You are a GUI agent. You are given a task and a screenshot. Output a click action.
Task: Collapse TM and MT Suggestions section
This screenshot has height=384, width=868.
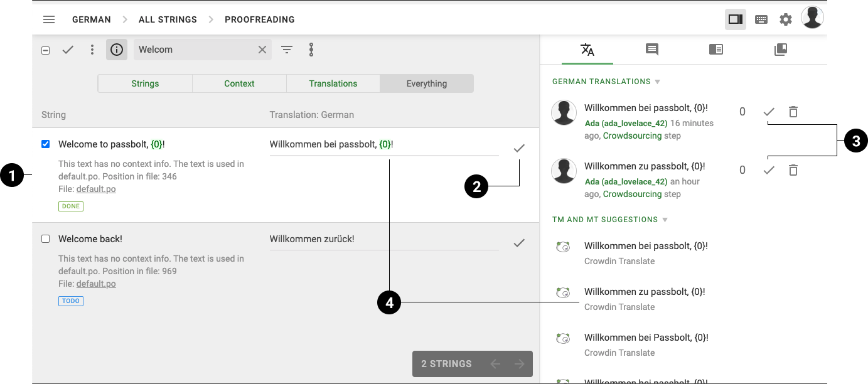pyautogui.click(x=665, y=220)
